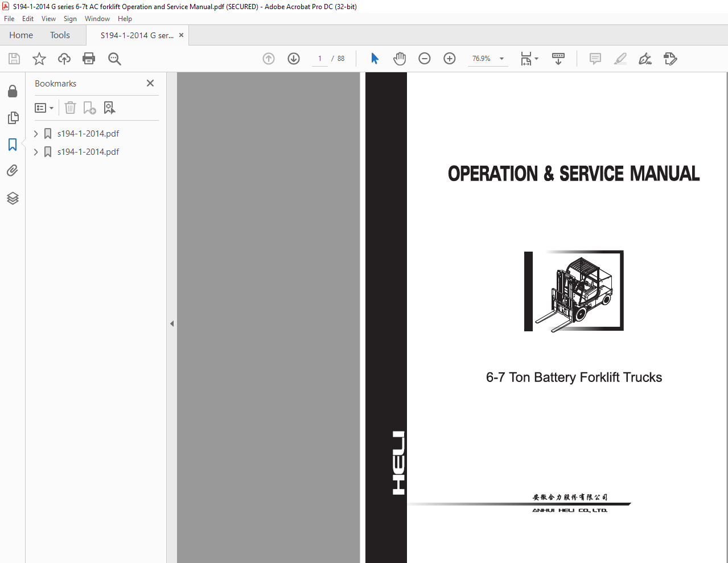The height and width of the screenshot is (563, 728).
Task: Click the stamp or send-for-signature icon
Action: point(671,59)
